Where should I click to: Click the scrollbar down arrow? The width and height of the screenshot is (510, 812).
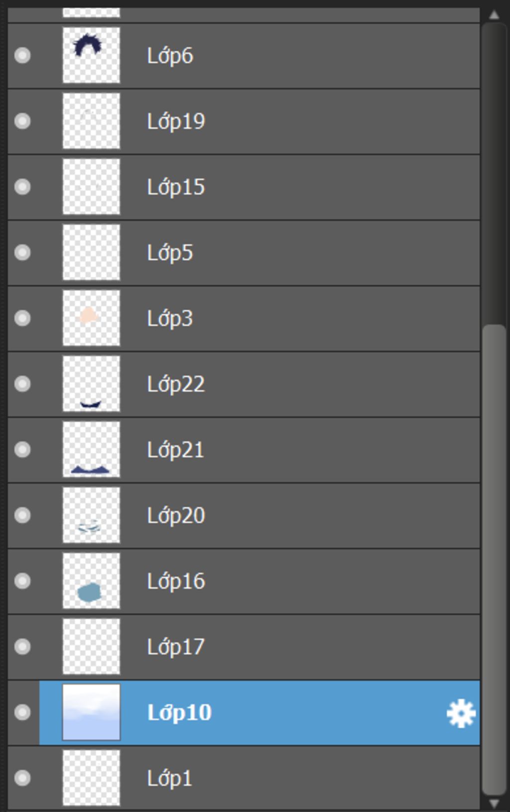point(494,803)
